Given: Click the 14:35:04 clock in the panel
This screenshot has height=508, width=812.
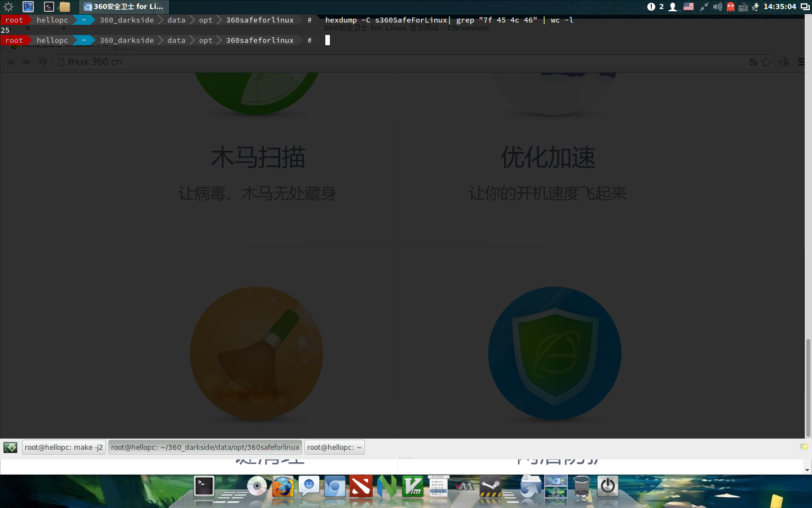Looking at the screenshot, I should [x=780, y=7].
